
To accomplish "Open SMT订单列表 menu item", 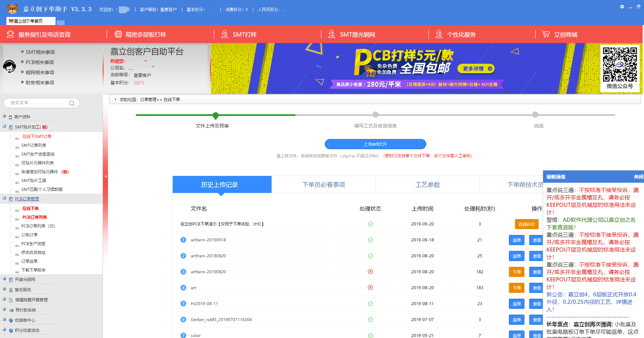I will (x=34, y=145).
